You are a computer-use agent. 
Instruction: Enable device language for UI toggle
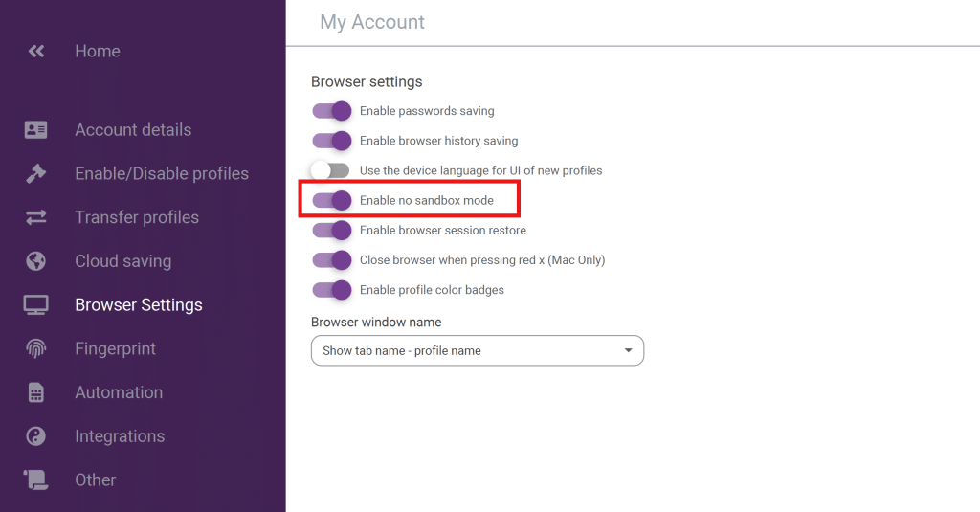coord(330,170)
